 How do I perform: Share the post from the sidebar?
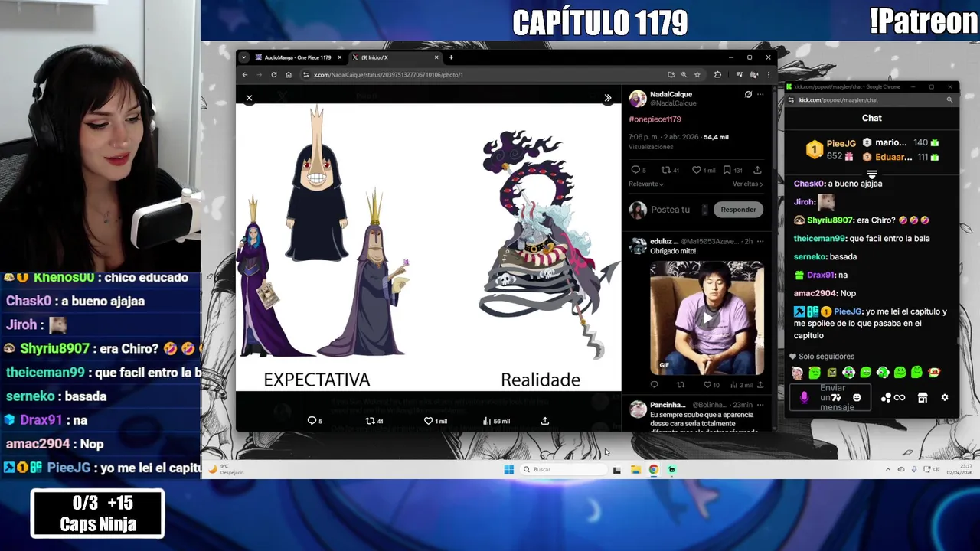pyautogui.click(x=757, y=170)
